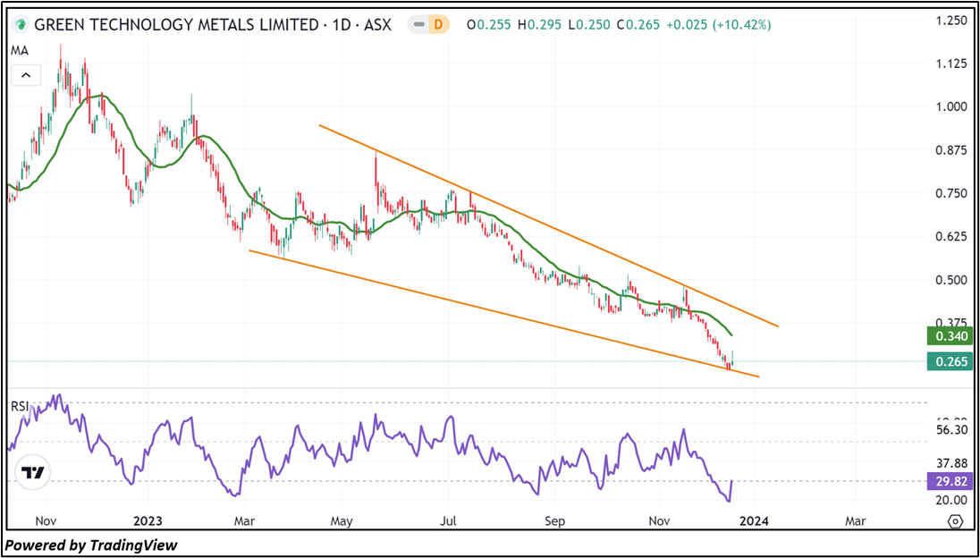Click the Green Technology Metals symbol logo

point(21,25)
